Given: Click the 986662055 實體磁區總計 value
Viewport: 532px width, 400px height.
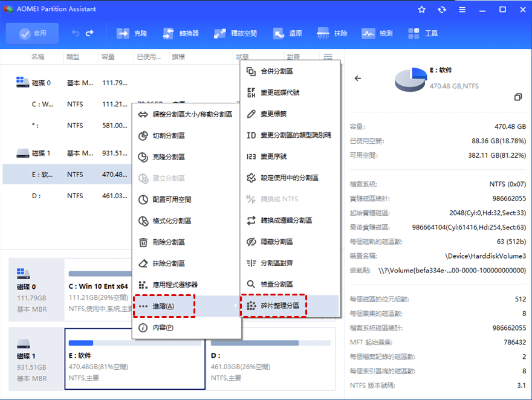Looking at the screenshot, I should coord(509,198).
